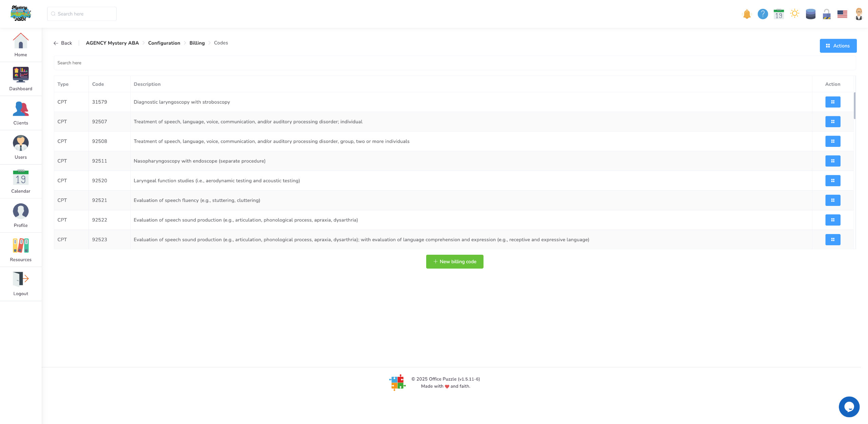This screenshot has height=424, width=868.
Task: Click the notification bell icon
Action: point(747,14)
